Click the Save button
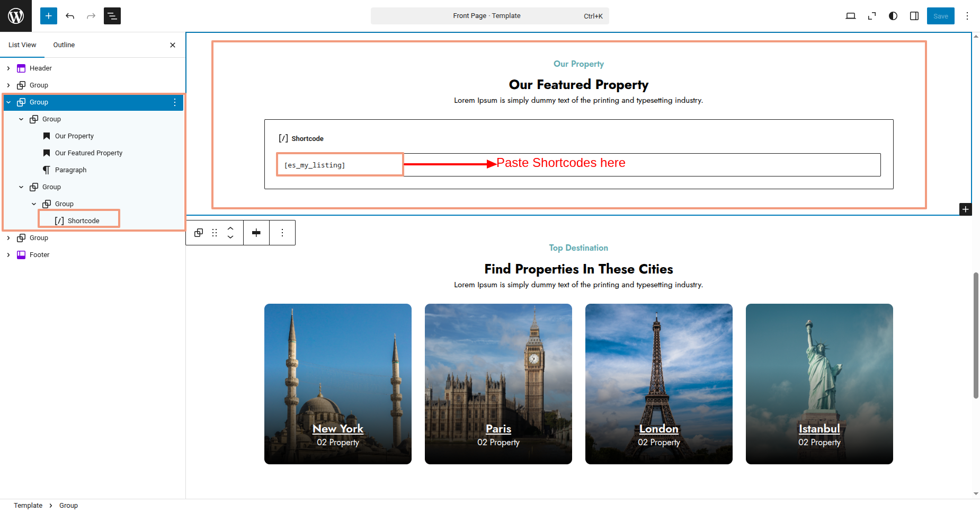The image size is (980, 512). click(x=940, y=16)
